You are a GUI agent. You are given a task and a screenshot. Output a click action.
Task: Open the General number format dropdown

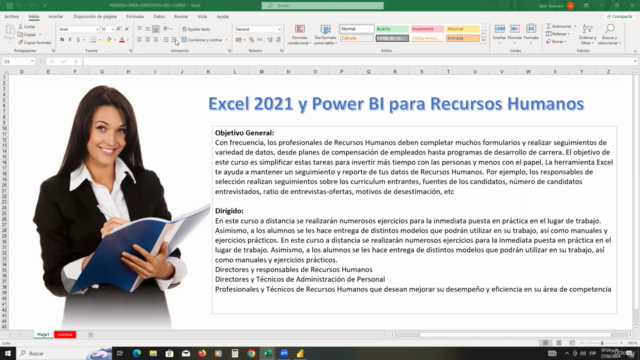(x=279, y=29)
